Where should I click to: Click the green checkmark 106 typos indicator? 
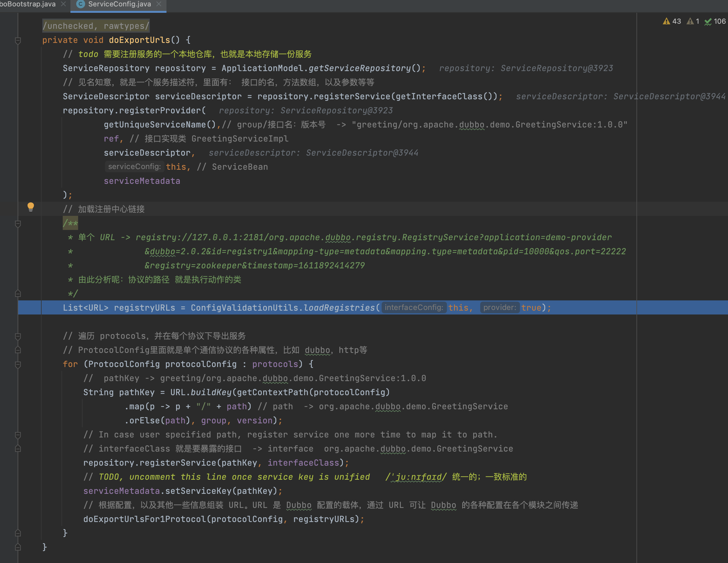708,22
